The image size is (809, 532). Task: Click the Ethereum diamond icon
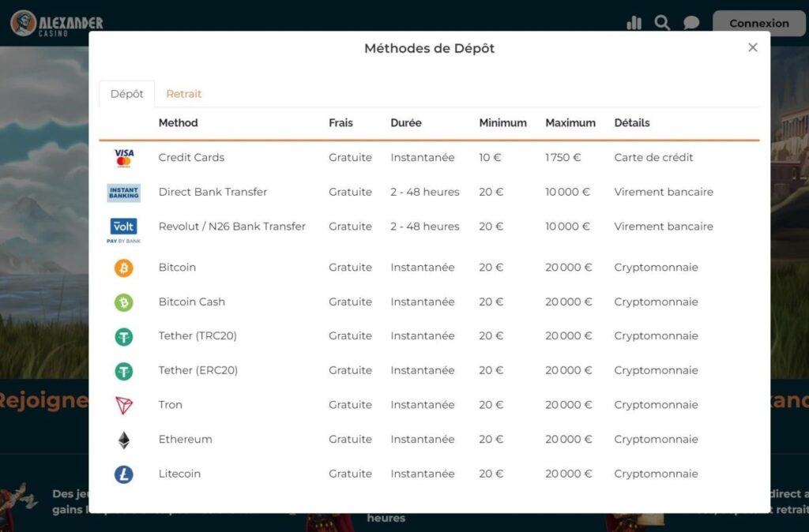(124, 440)
